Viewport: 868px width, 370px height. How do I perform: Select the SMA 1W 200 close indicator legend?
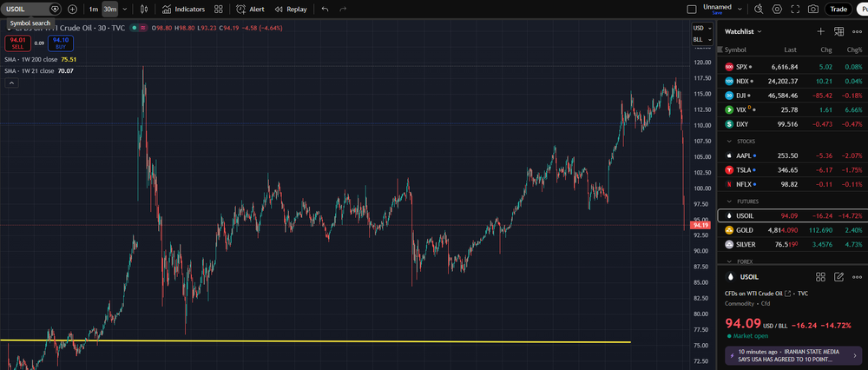(40, 59)
